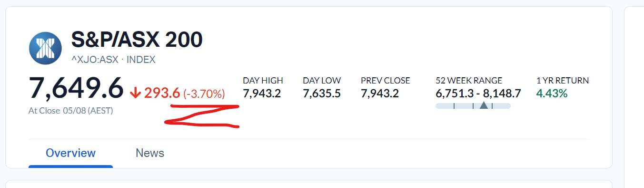Click the -3.70% percentage change
Screen dimensions: 644x188
(x=204, y=94)
